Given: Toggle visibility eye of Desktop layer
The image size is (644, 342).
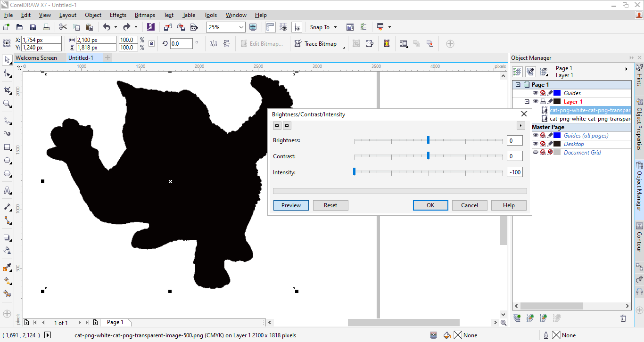Looking at the screenshot, I should tap(536, 144).
